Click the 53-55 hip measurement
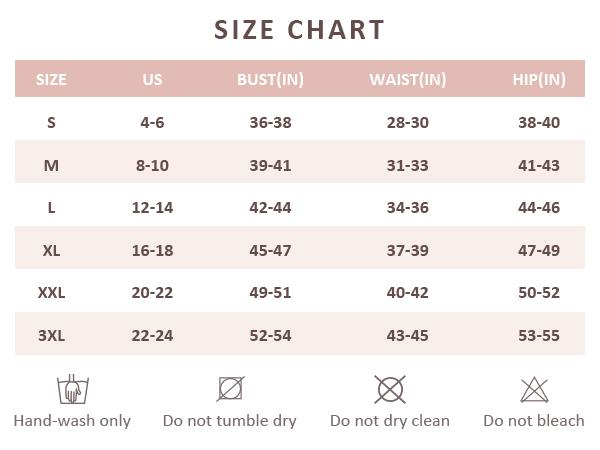This screenshot has width=600, height=450. (x=539, y=335)
